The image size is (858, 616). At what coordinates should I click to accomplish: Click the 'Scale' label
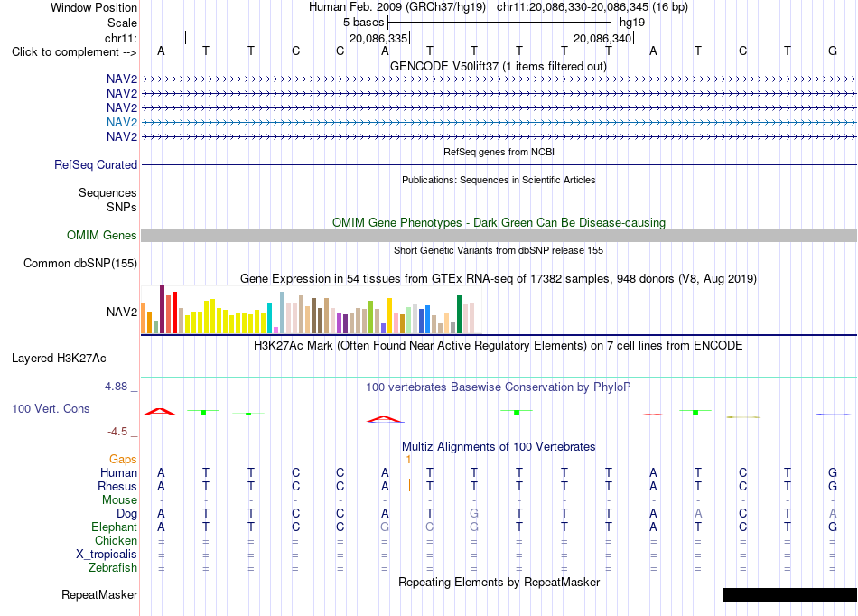(122, 23)
